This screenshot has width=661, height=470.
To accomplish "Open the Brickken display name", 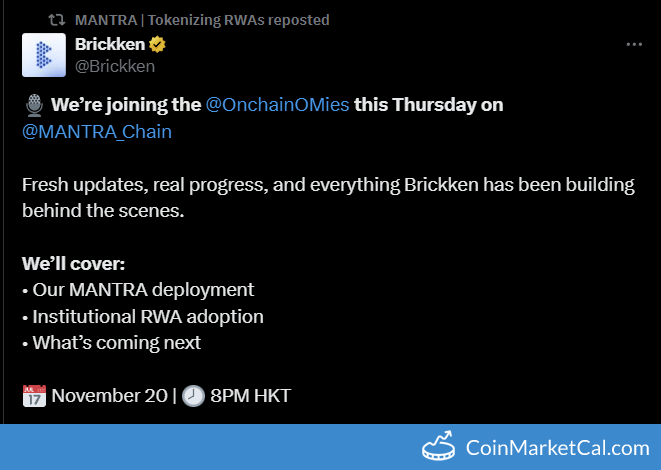I will (x=110, y=45).
